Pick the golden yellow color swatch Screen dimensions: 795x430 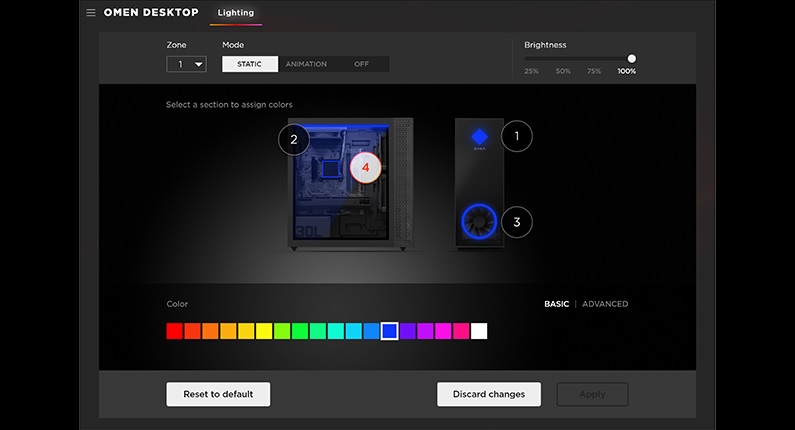click(246, 331)
